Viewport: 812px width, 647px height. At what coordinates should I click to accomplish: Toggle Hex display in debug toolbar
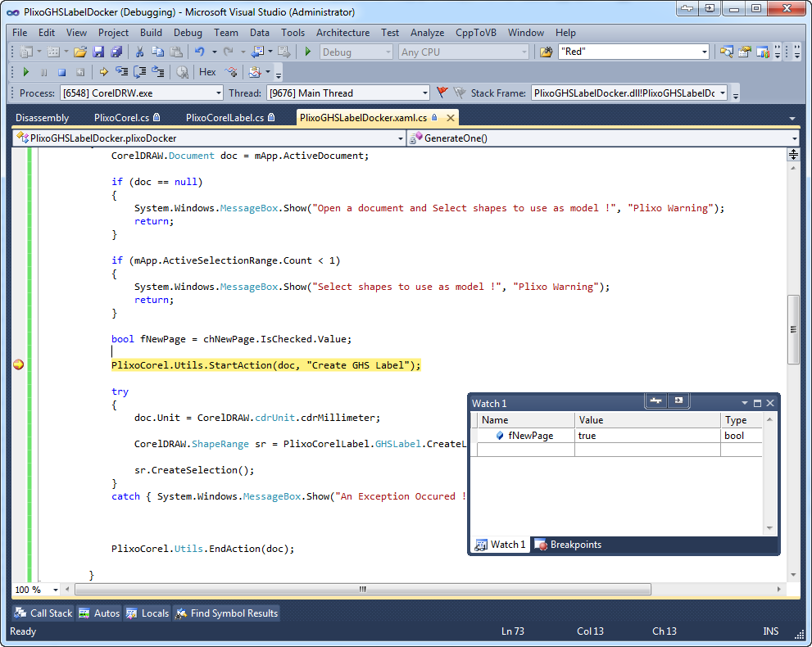(207, 72)
